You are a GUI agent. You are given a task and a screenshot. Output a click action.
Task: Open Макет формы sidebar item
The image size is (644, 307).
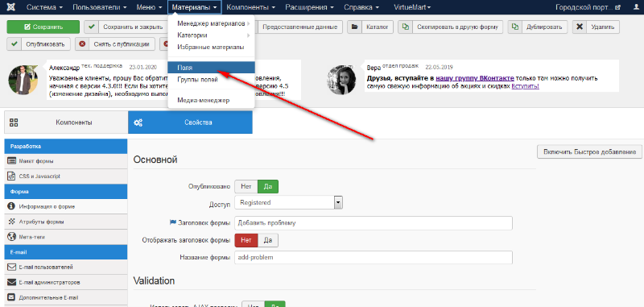(x=66, y=161)
